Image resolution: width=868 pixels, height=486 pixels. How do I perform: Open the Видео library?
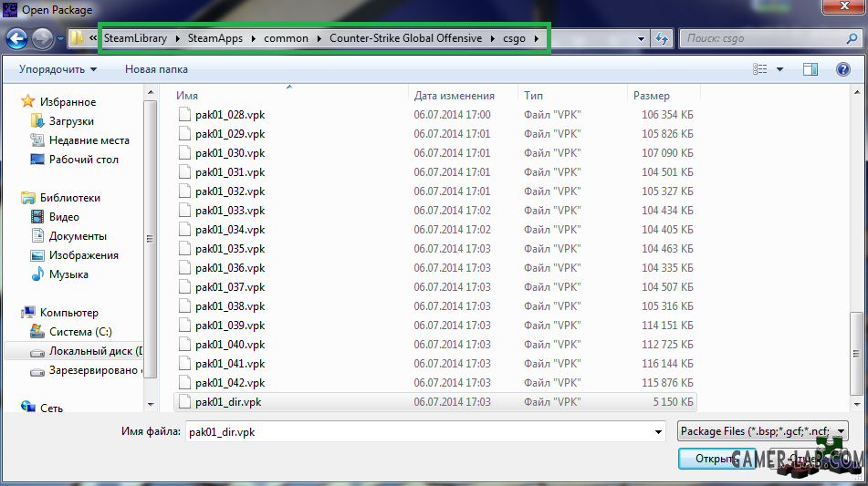point(64,217)
